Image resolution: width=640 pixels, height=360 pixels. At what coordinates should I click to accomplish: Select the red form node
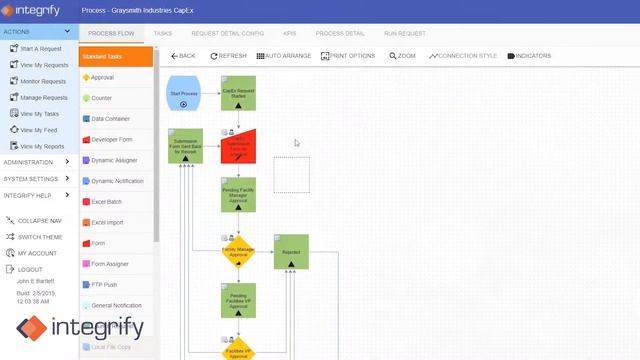pyautogui.click(x=238, y=146)
